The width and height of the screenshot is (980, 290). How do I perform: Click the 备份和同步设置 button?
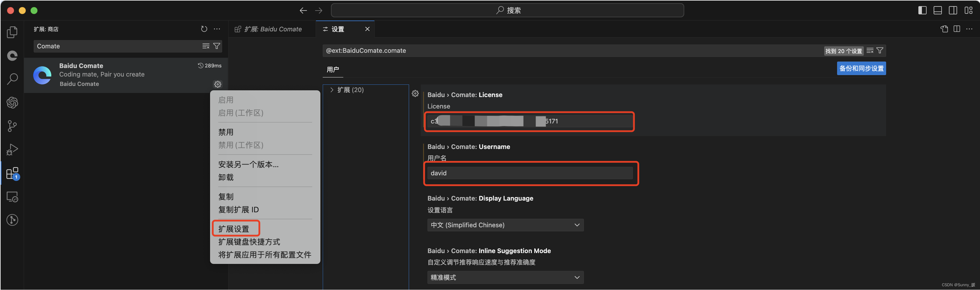[x=861, y=69]
